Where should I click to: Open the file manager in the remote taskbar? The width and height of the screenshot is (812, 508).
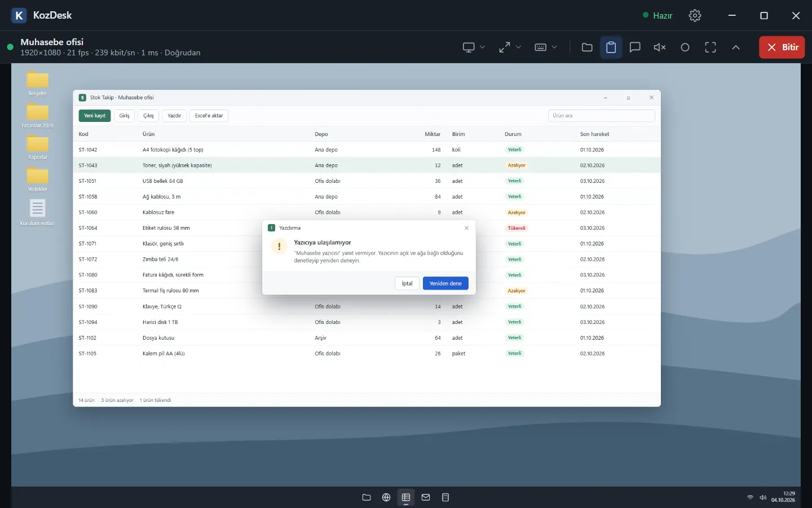click(367, 497)
